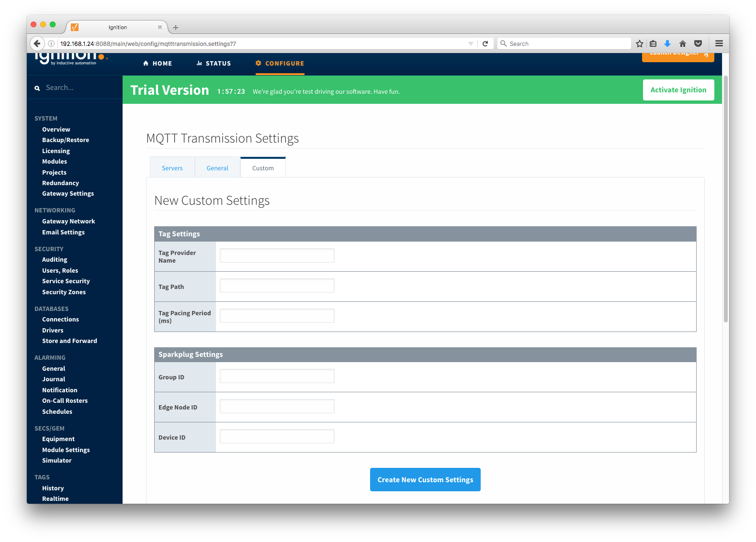Open Email Settings in sidebar

click(63, 232)
